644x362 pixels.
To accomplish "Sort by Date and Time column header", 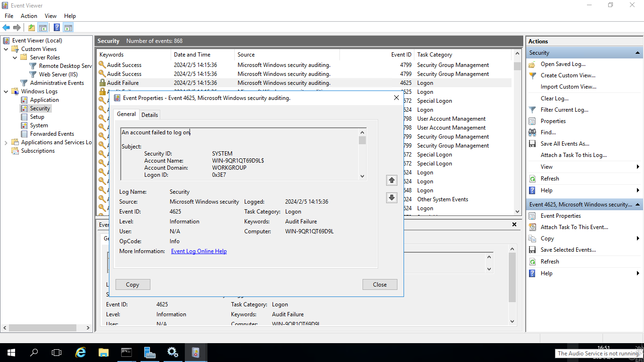I will (203, 55).
